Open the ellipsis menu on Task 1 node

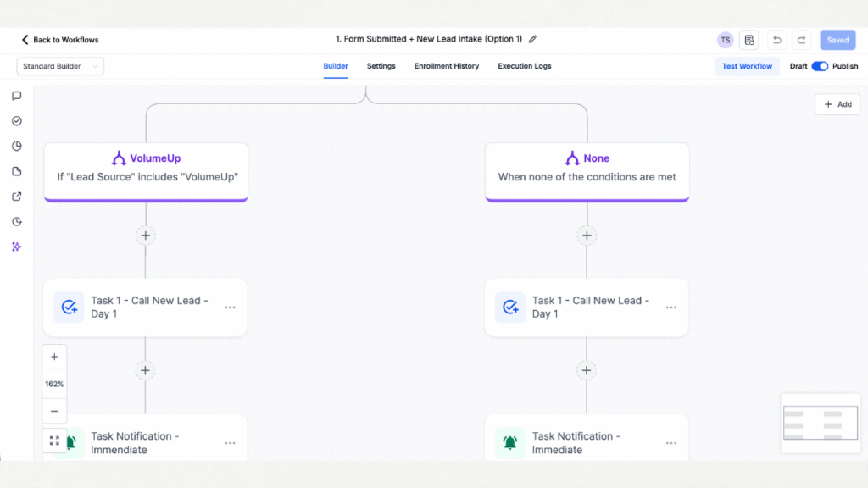tap(230, 308)
